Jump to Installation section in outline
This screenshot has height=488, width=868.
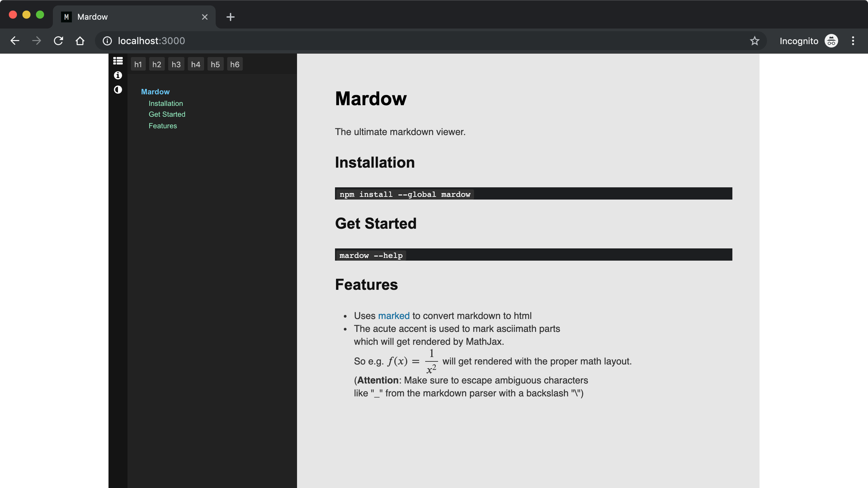(x=166, y=104)
